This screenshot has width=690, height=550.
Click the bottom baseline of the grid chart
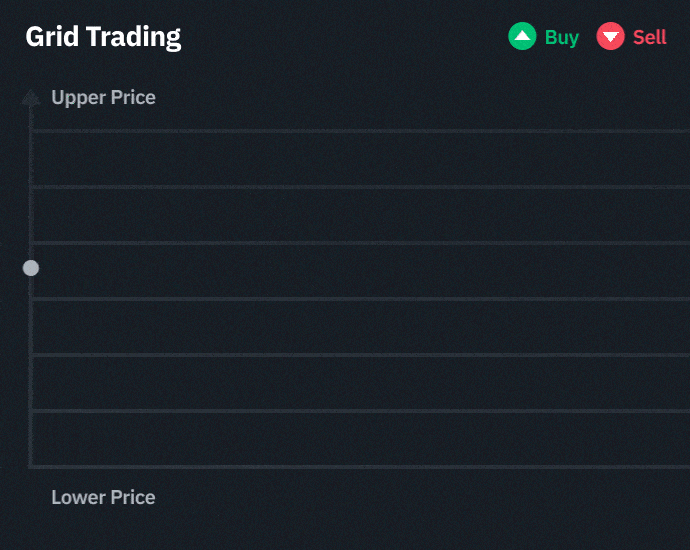click(x=360, y=466)
